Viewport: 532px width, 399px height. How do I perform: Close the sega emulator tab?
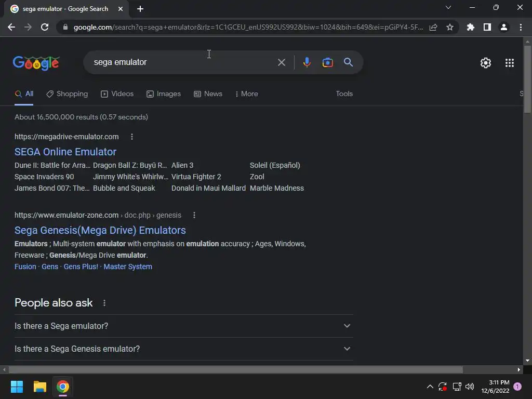(x=121, y=9)
